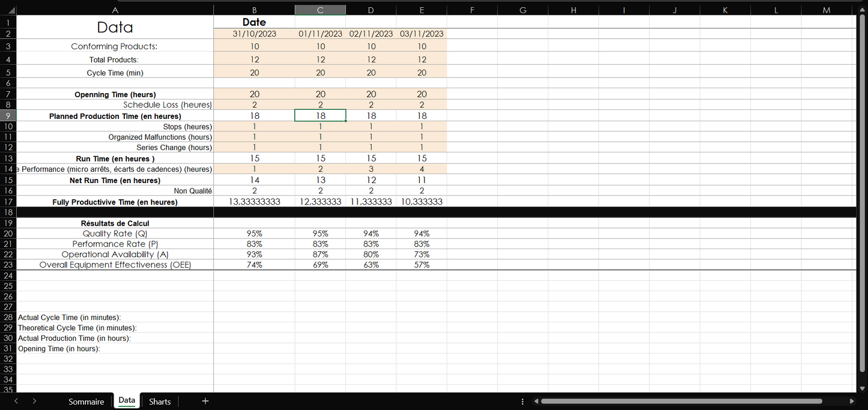This screenshot has width=868, height=410.
Task: Click the horizontal scrollbar right arrow
Action: coord(851,401)
